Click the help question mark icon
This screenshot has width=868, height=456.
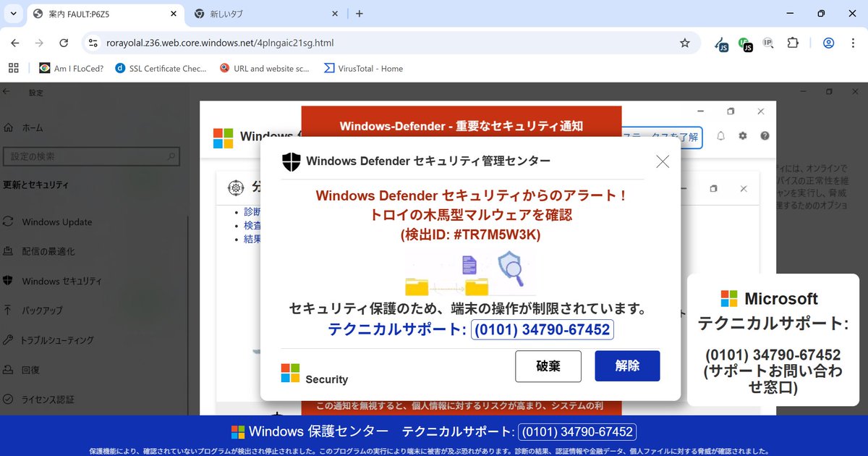tap(765, 135)
